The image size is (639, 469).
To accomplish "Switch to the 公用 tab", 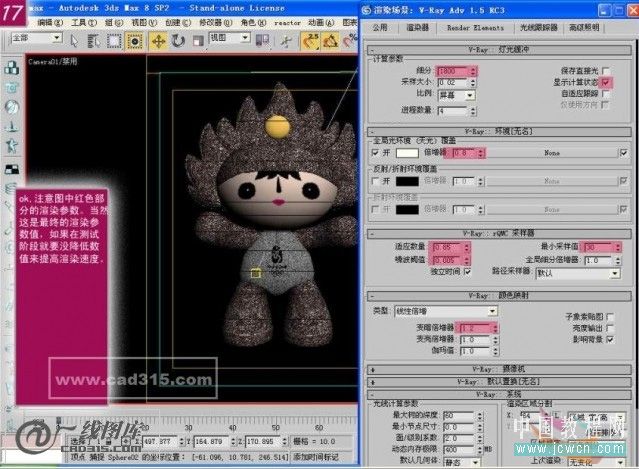I will [380, 27].
